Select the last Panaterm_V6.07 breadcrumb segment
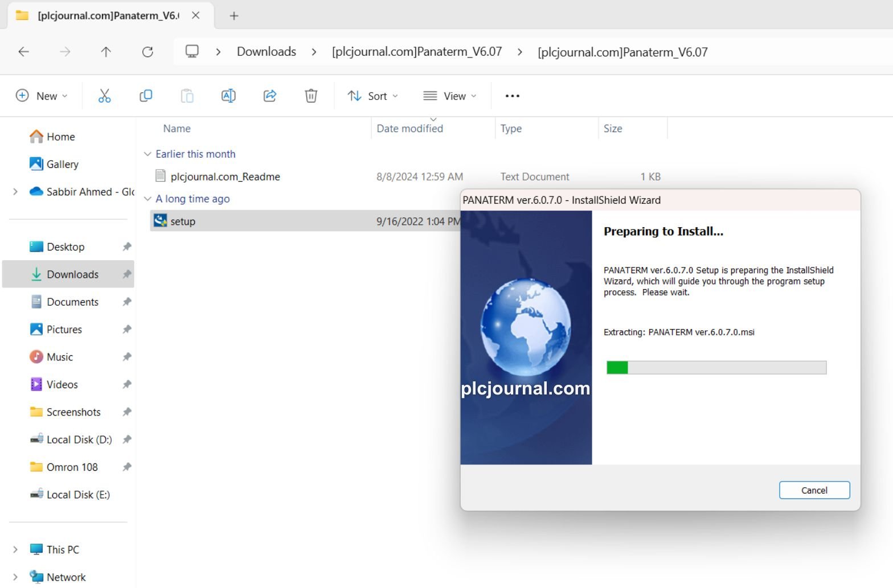This screenshot has height=588, width=893. point(622,52)
